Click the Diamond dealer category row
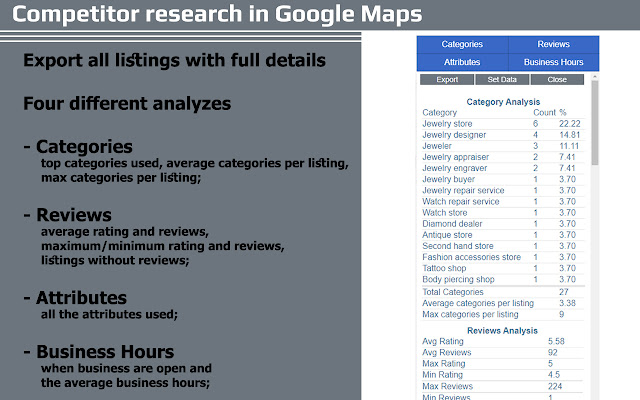 502,224
